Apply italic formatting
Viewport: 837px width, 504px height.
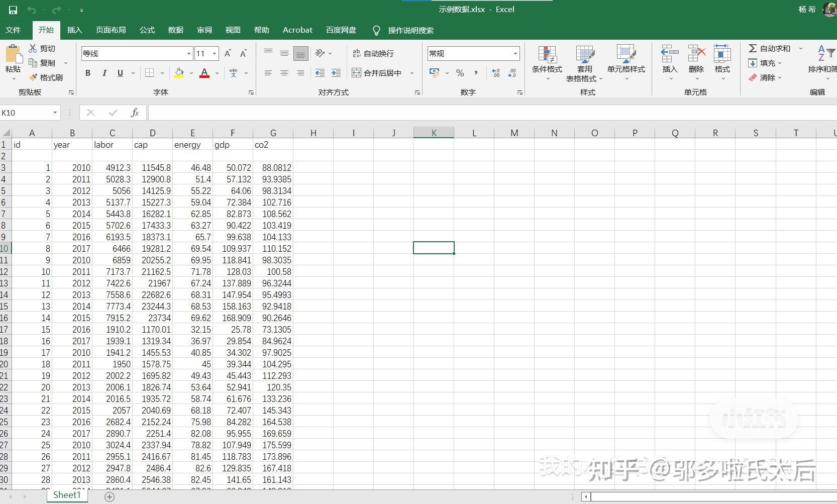pos(104,73)
